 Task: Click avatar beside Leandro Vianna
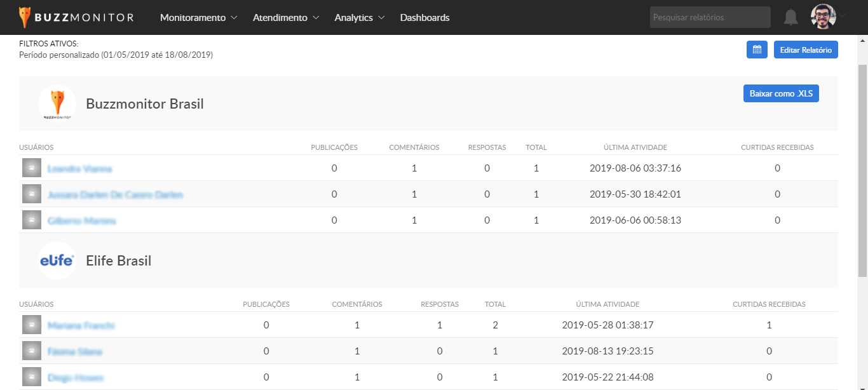click(x=32, y=168)
